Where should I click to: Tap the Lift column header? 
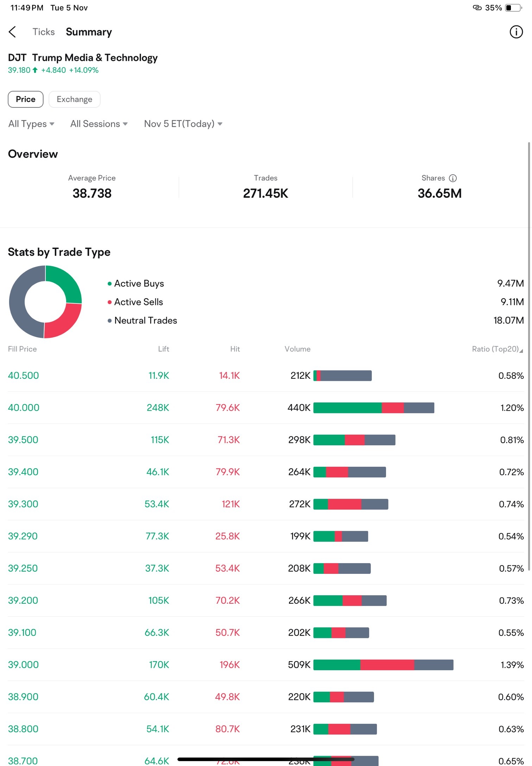pyautogui.click(x=164, y=349)
